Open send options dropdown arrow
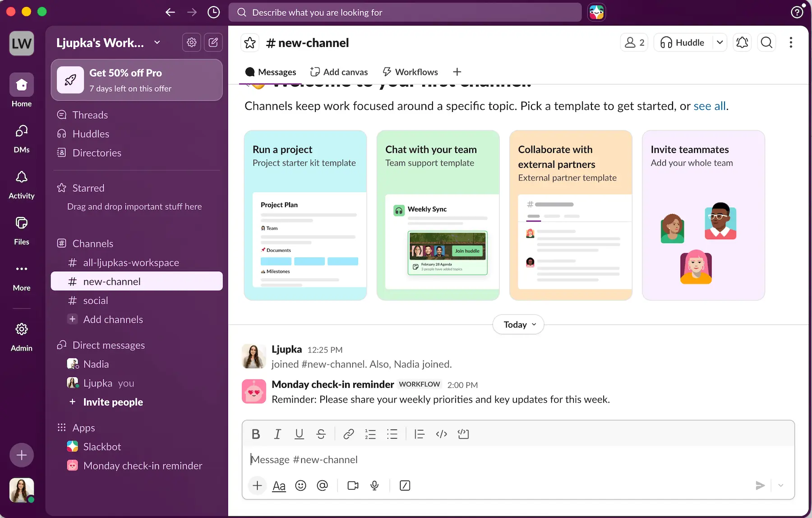 [x=781, y=486]
